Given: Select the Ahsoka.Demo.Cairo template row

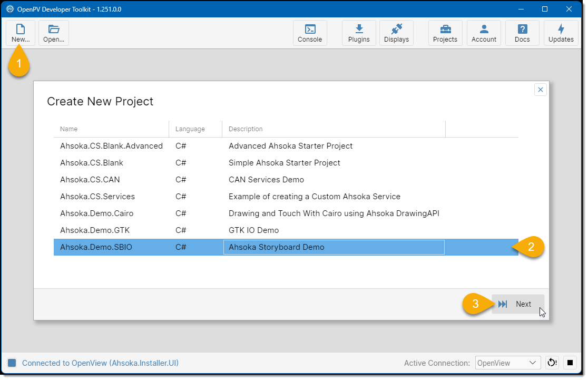Looking at the screenshot, I should click(286, 213).
